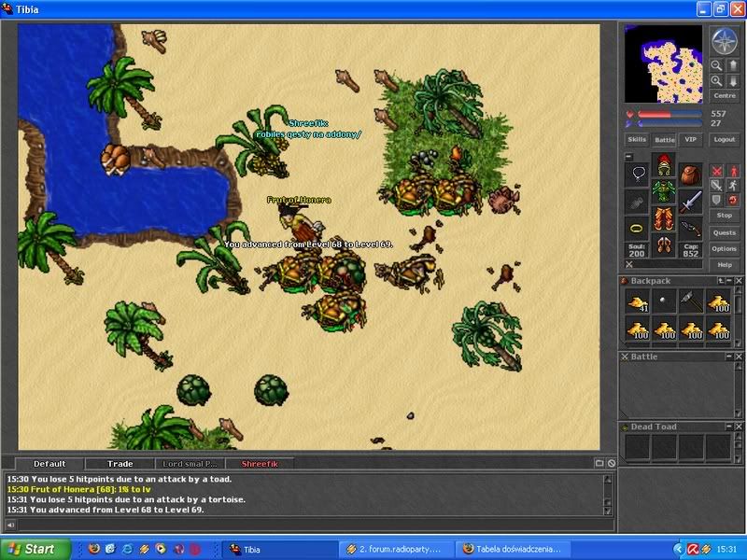Click the red health bar
This screenshot has height=560, width=747.
click(x=669, y=114)
